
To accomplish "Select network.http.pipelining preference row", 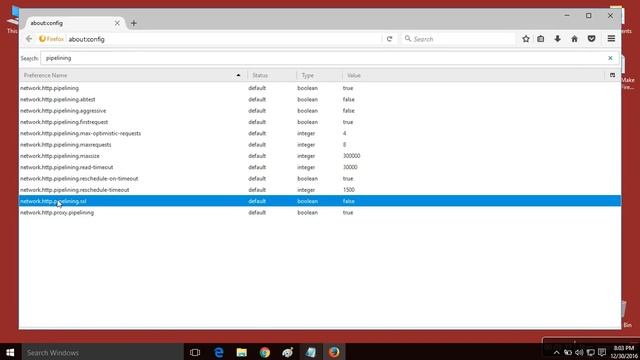I will click(x=320, y=88).
